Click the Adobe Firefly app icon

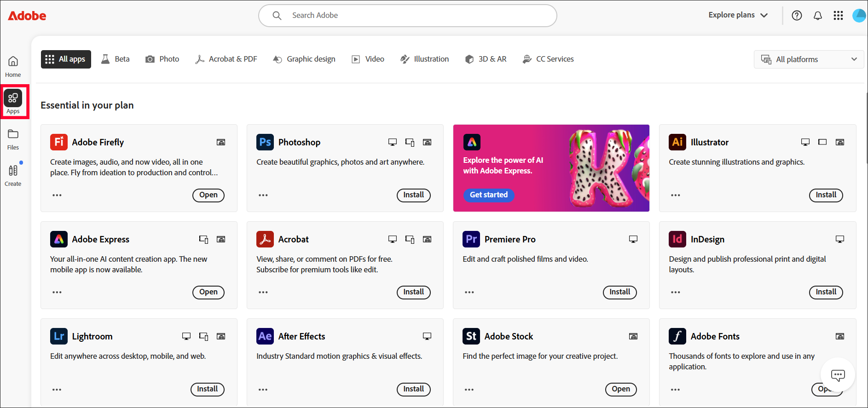(x=59, y=142)
